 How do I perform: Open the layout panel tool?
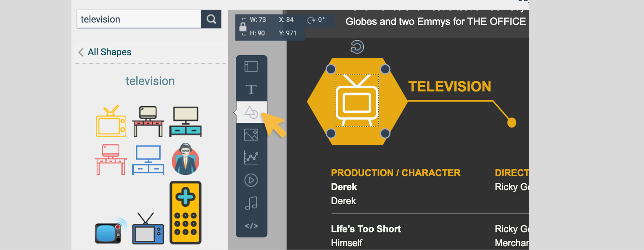pyautogui.click(x=251, y=66)
